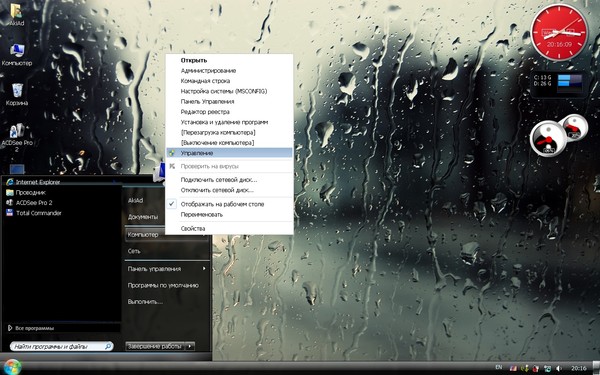
Task: Click the red analog clock gadget
Action: [x=559, y=32]
